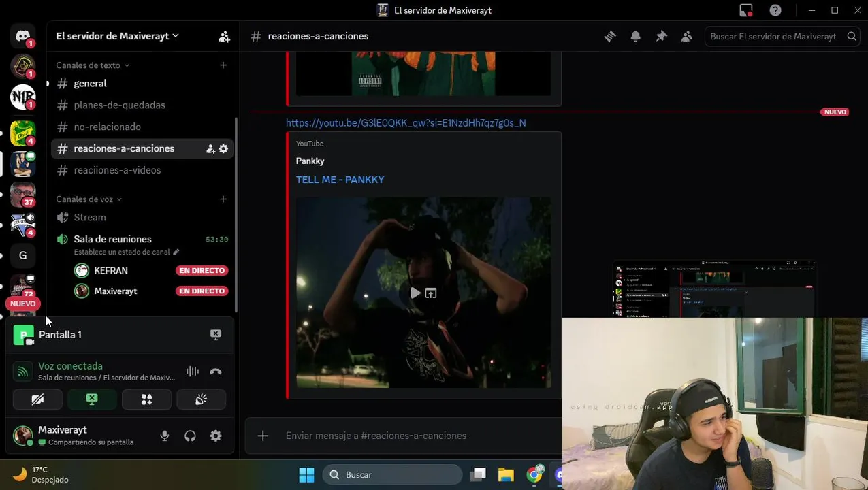Screen dimensions: 868x490
Task: Toggle the member list visibility
Action: [x=686, y=37]
